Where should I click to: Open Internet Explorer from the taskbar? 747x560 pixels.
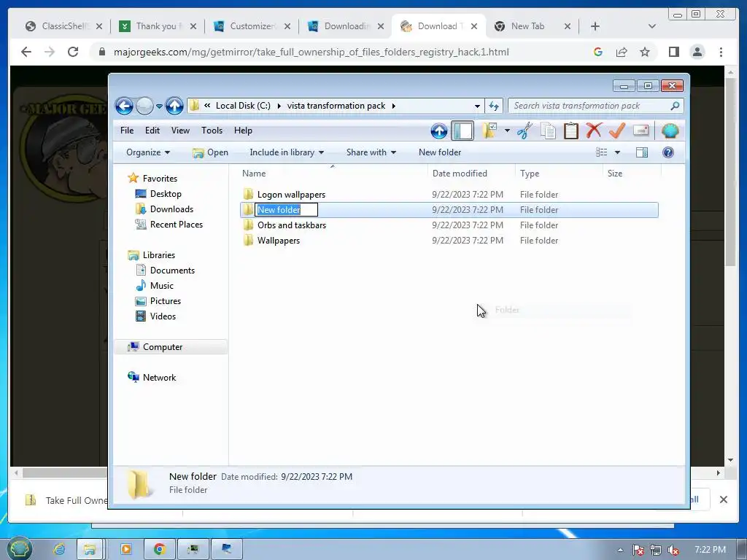point(59,550)
